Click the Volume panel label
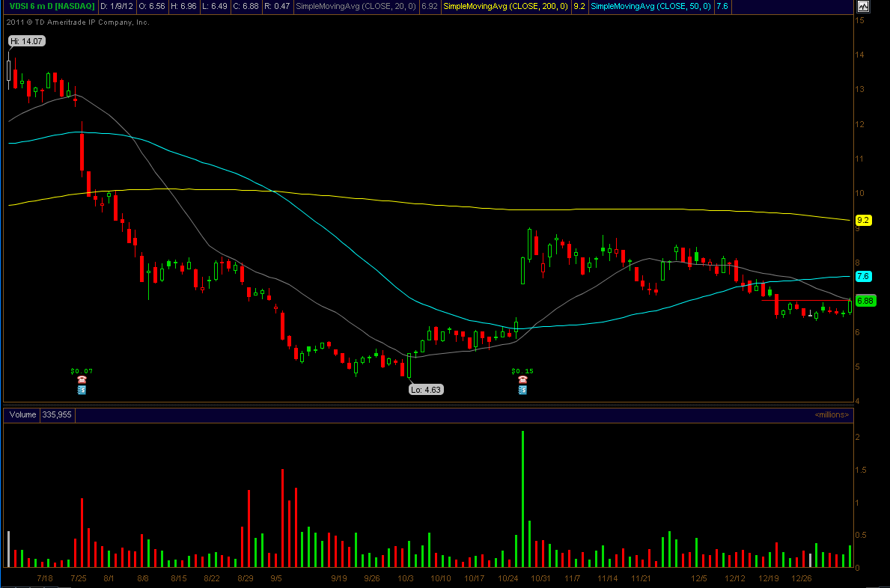This screenshot has width=890, height=588. pos(22,414)
